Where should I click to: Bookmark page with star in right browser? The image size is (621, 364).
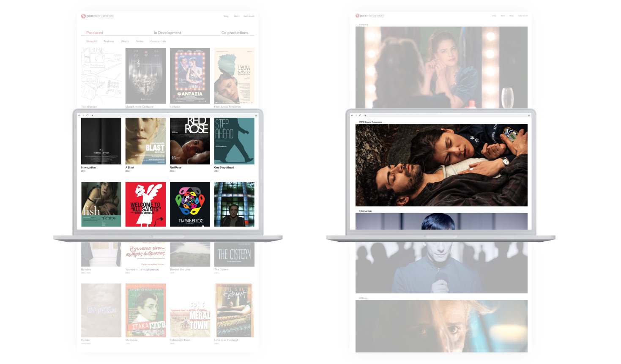(x=529, y=115)
